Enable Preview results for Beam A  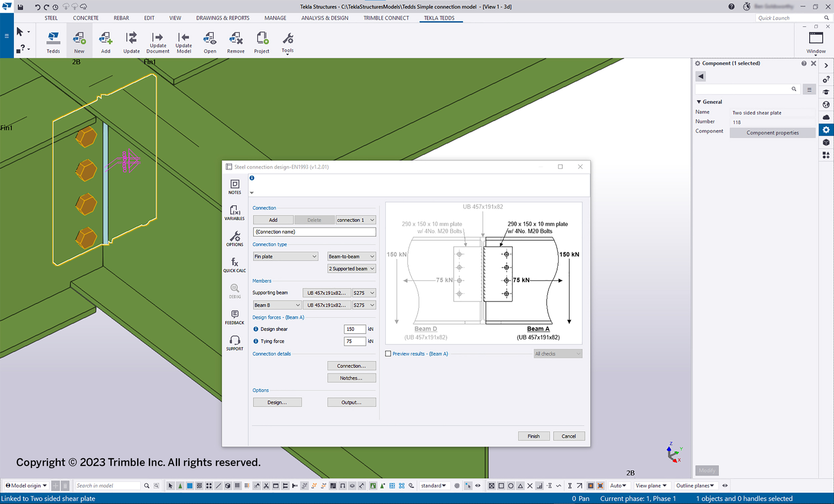pyautogui.click(x=388, y=354)
